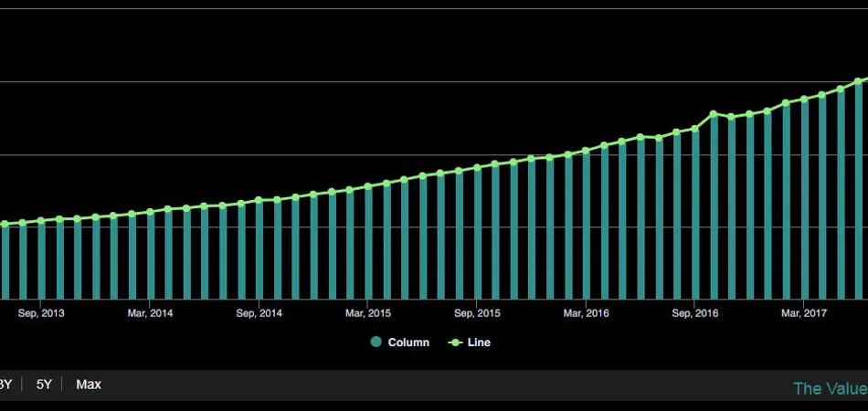Select the 'Sep, 2014' x-axis label
The height and width of the screenshot is (411, 868).
[x=259, y=313]
